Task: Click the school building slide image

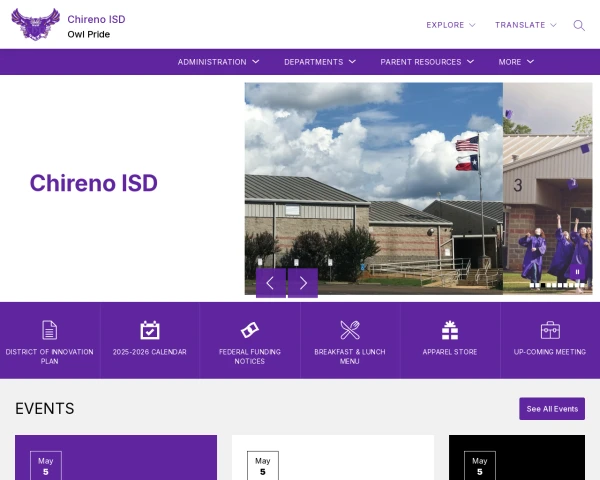Action: 373,188
